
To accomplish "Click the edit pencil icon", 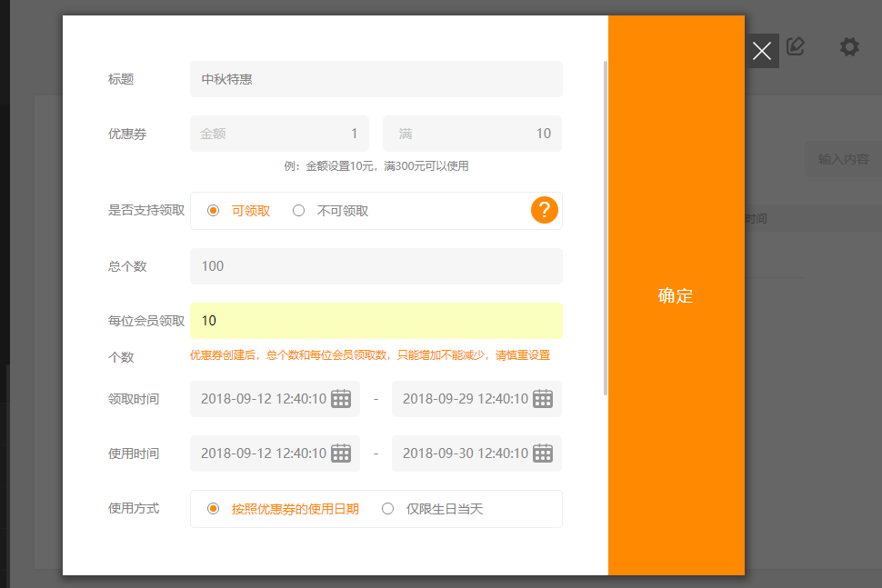I will (797, 47).
